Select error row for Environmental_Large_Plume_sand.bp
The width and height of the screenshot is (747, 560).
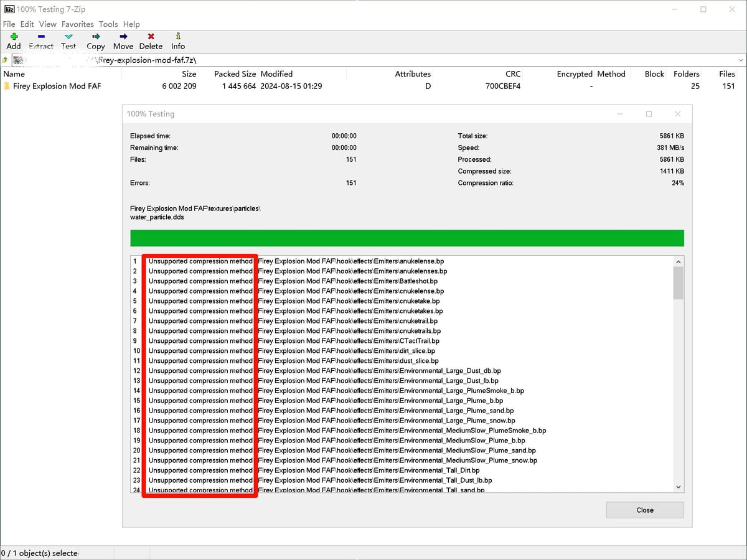[402, 411]
